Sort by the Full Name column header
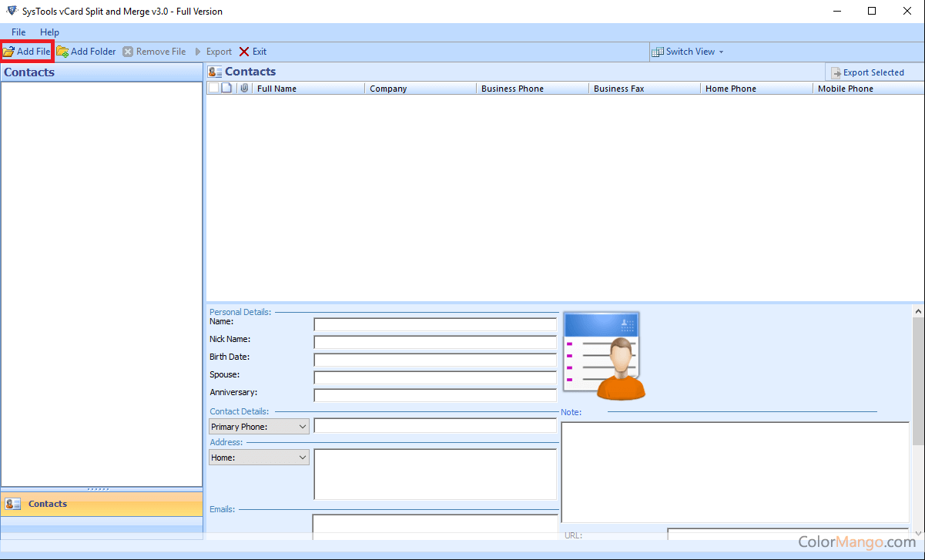This screenshot has height=560, width=925. point(308,89)
